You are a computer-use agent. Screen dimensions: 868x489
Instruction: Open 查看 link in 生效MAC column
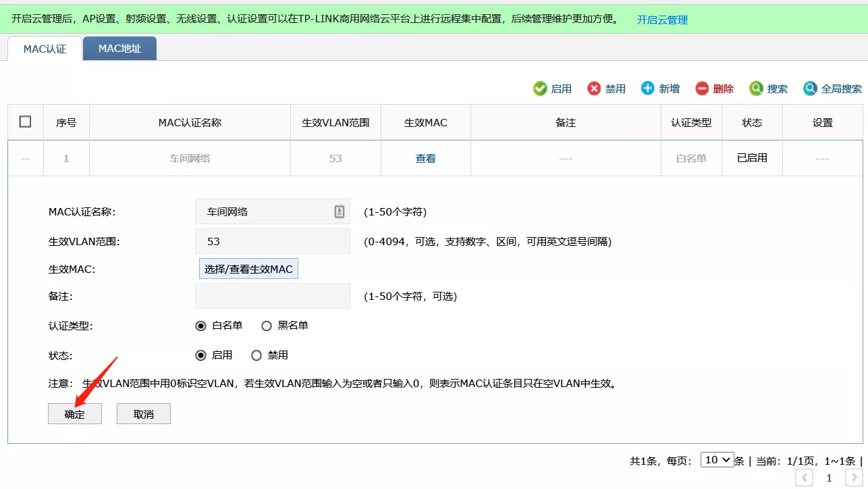pos(425,158)
